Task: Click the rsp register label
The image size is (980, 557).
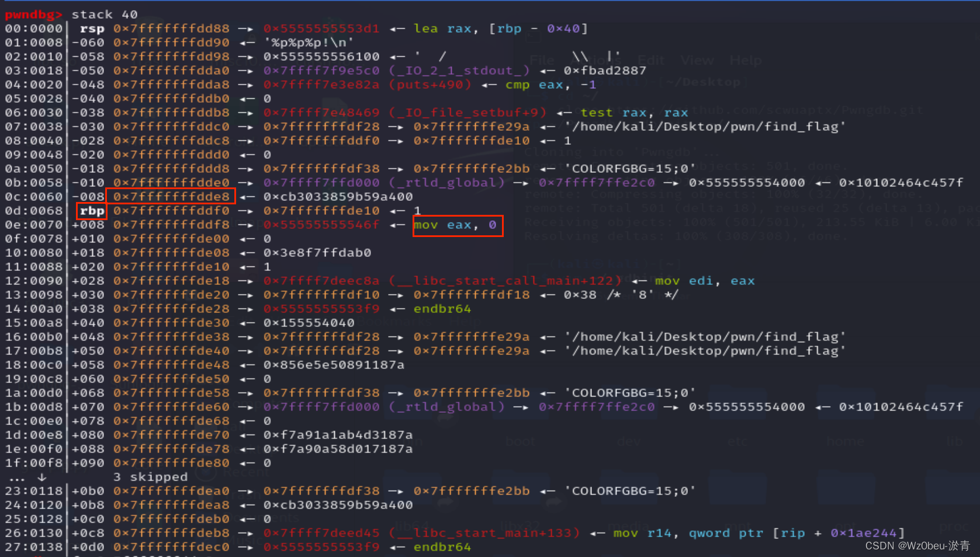Action: [x=92, y=28]
